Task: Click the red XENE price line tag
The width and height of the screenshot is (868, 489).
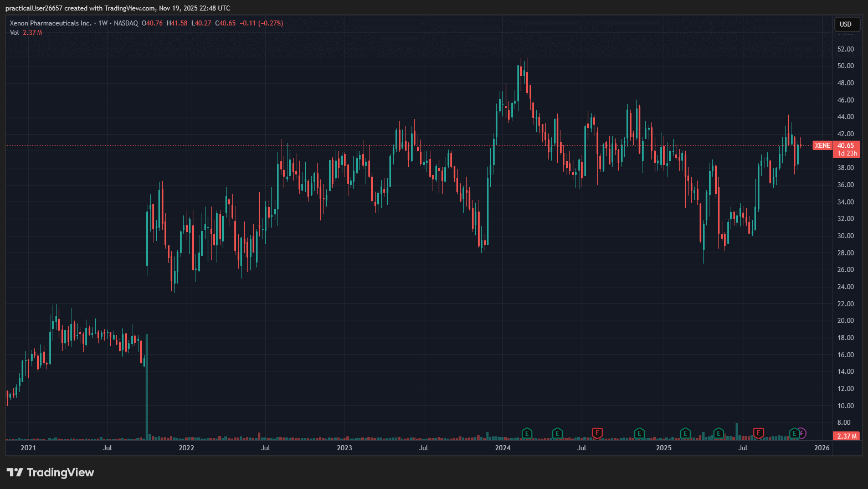Action: [x=823, y=146]
